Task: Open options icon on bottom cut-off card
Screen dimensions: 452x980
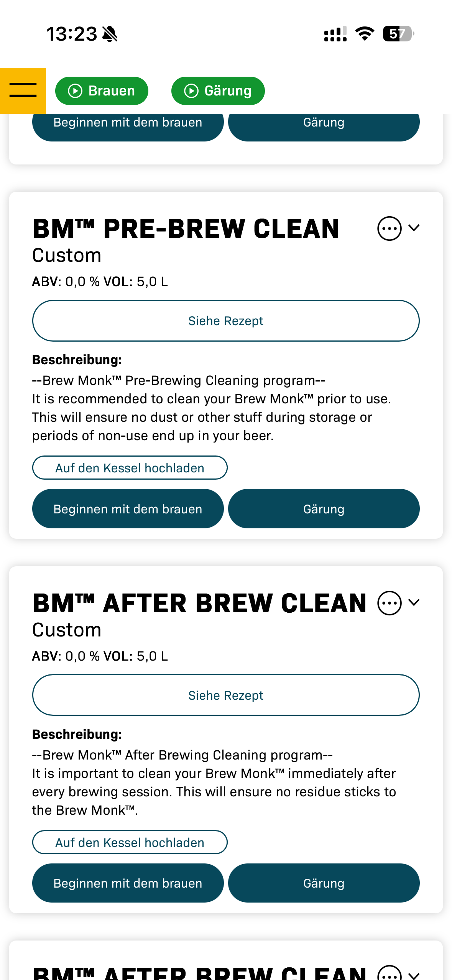Action: (x=389, y=974)
